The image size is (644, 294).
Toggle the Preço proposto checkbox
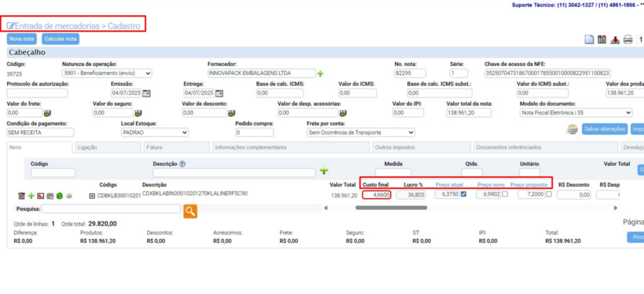coord(548,194)
